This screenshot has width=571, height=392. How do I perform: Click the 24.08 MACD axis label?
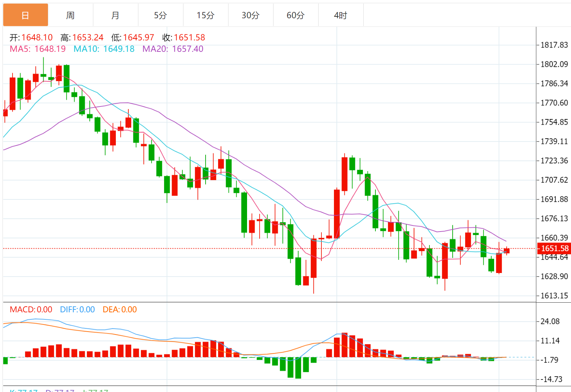tap(550, 322)
